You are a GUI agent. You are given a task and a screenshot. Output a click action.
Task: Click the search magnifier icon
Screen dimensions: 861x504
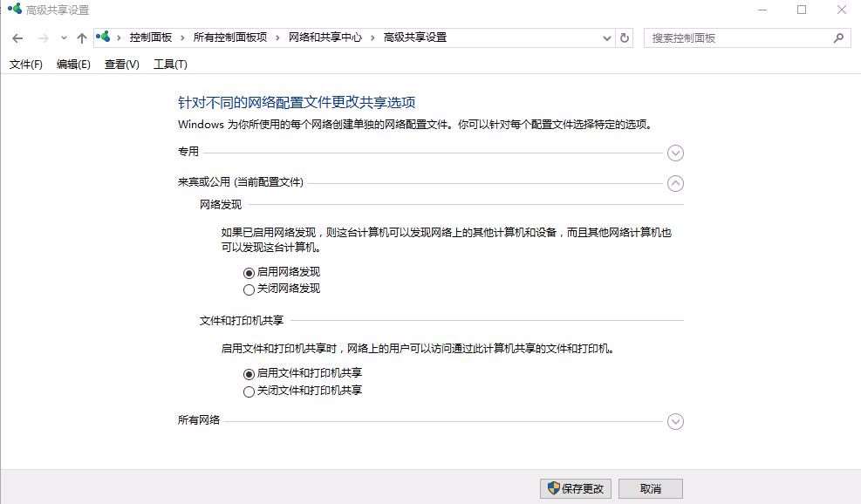click(838, 37)
